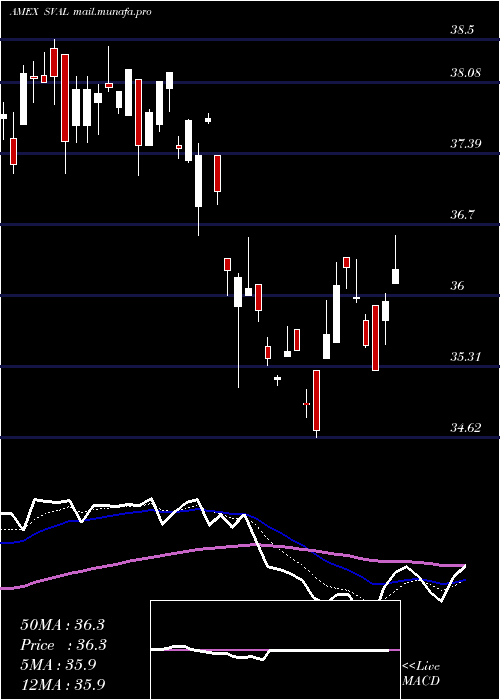Click the 38.5 price axis label
500x700 pixels.
[462, 30]
